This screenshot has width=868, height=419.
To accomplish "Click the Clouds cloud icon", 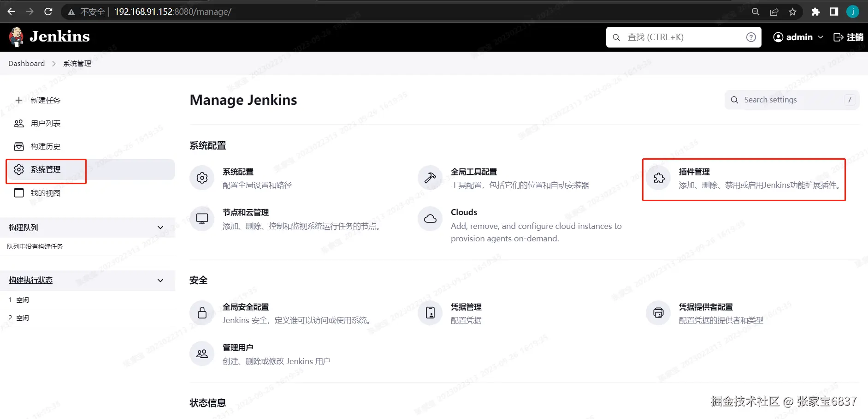I will (x=430, y=218).
